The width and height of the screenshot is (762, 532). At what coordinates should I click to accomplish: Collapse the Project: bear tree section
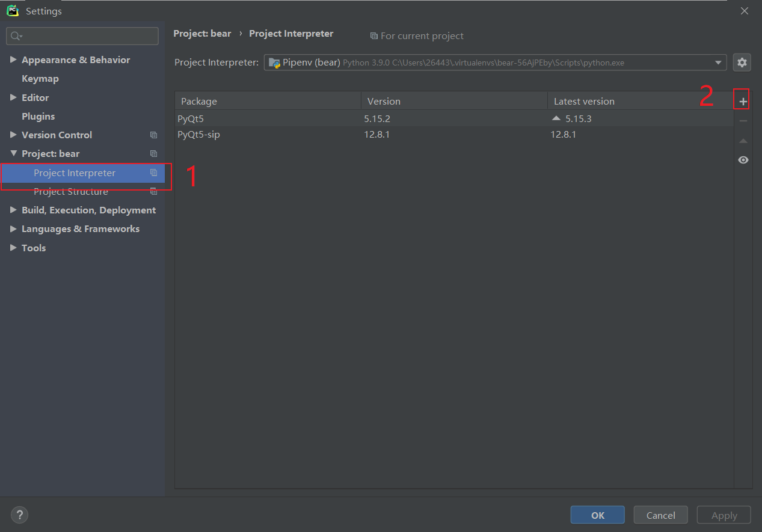pyautogui.click(x=13, y=153)
